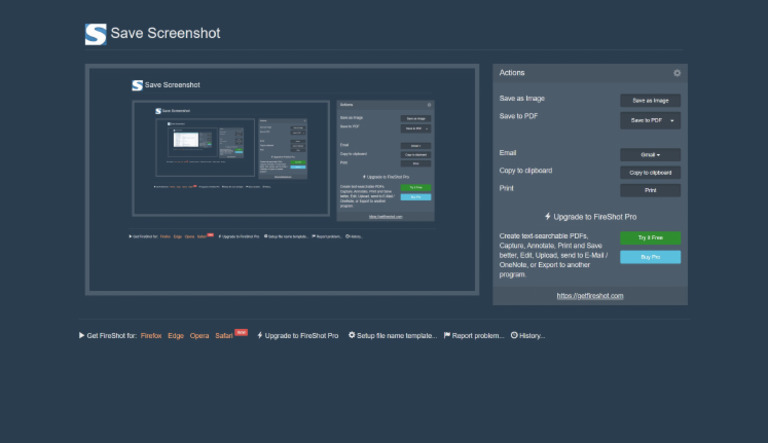768x443 pixels.
Task: Click the Save to PDF label
Action: (518, 116)
